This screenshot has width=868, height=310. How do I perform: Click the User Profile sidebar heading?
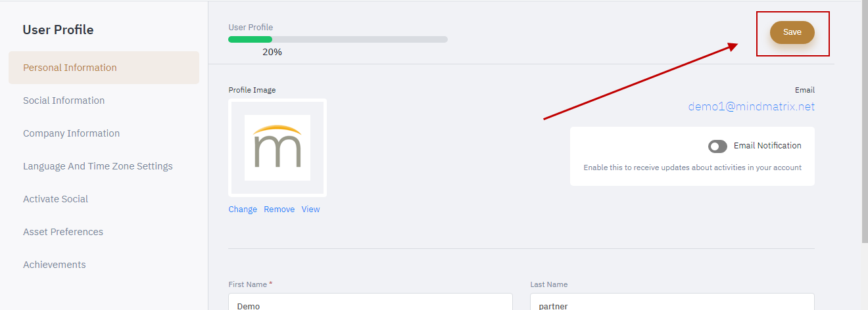click(x=58, y=30)
